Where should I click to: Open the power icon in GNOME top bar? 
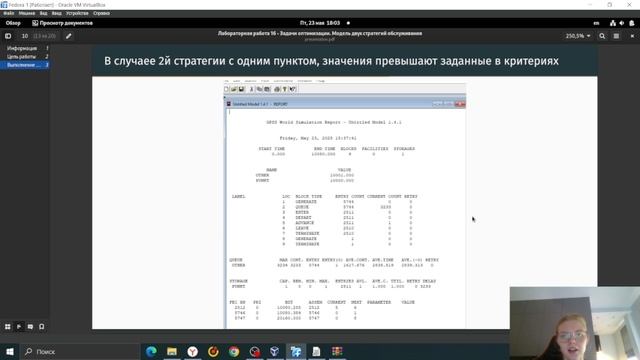[x=632, y=23]
